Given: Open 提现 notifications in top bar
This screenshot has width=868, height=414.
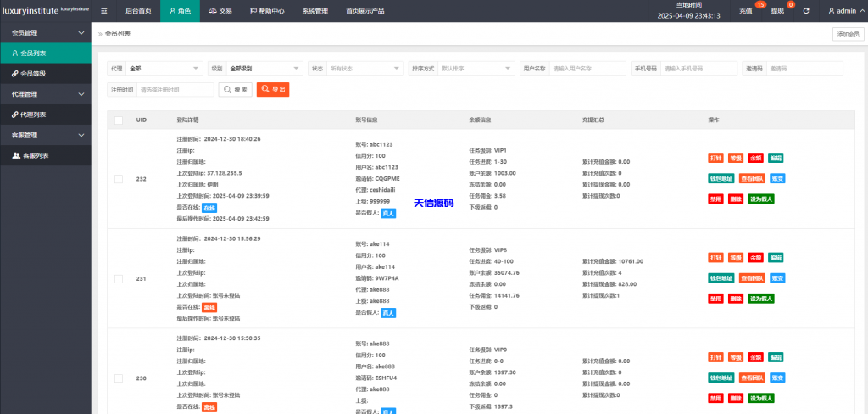Looking at the screenshot, I should pyautogui.click(x=778, y=11).
